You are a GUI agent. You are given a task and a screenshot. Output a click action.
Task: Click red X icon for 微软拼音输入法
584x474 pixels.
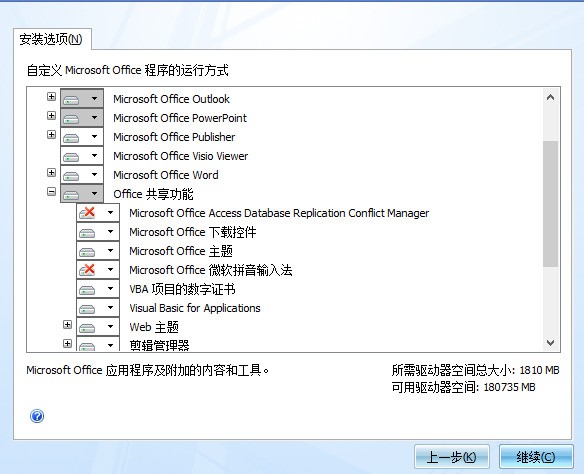point(87,270)
